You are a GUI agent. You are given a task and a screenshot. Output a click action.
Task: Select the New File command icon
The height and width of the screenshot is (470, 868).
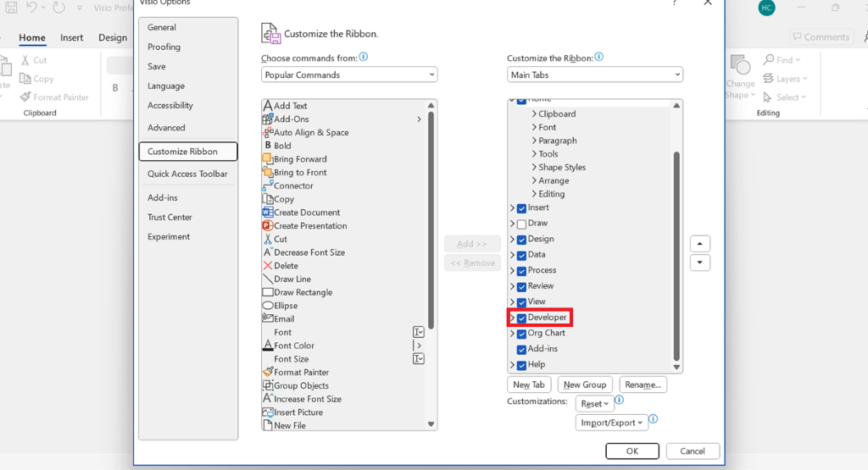(x=268, y=425)
